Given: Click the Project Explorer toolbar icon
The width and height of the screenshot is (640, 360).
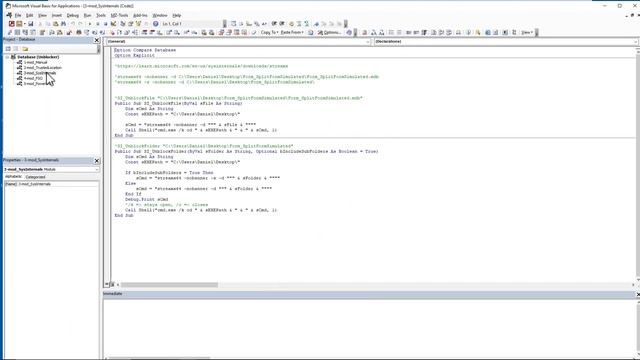Looking at the screenshot, I should click(x=123, y=24).
